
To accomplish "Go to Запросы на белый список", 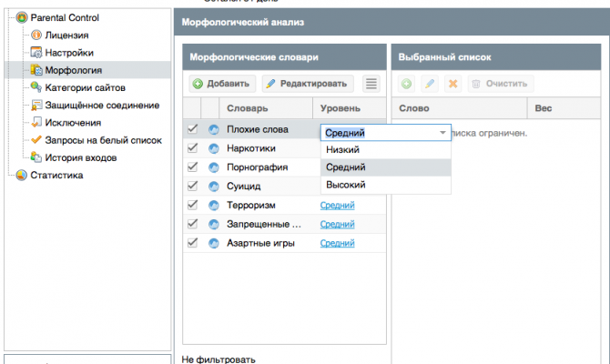I will point(103,140).
